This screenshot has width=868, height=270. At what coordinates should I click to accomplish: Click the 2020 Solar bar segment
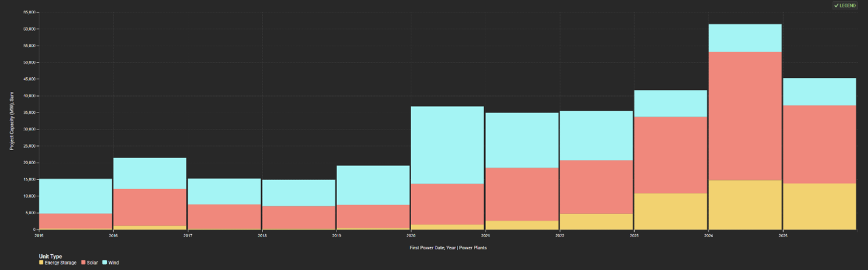coord(447,204)
